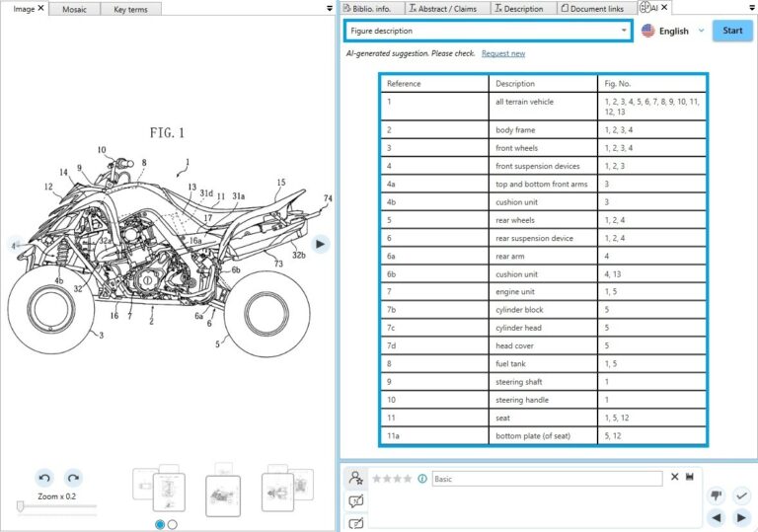758x532 pixels.
Task: Select the first page radio dot
Action: click(x=160, y=524)
